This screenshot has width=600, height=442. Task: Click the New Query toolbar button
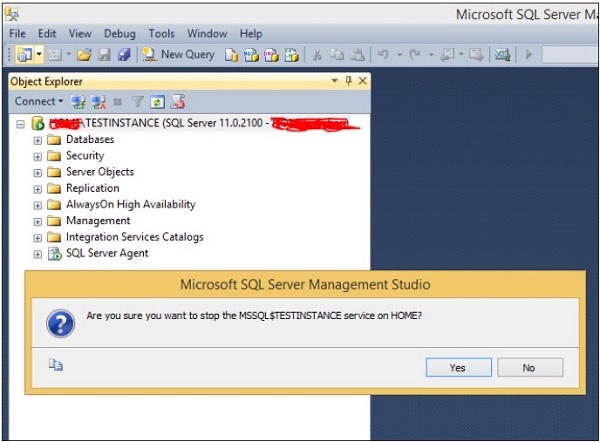178,54
